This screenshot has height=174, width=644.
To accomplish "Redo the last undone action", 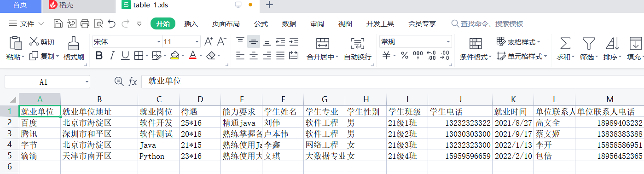I will point(125,23).
